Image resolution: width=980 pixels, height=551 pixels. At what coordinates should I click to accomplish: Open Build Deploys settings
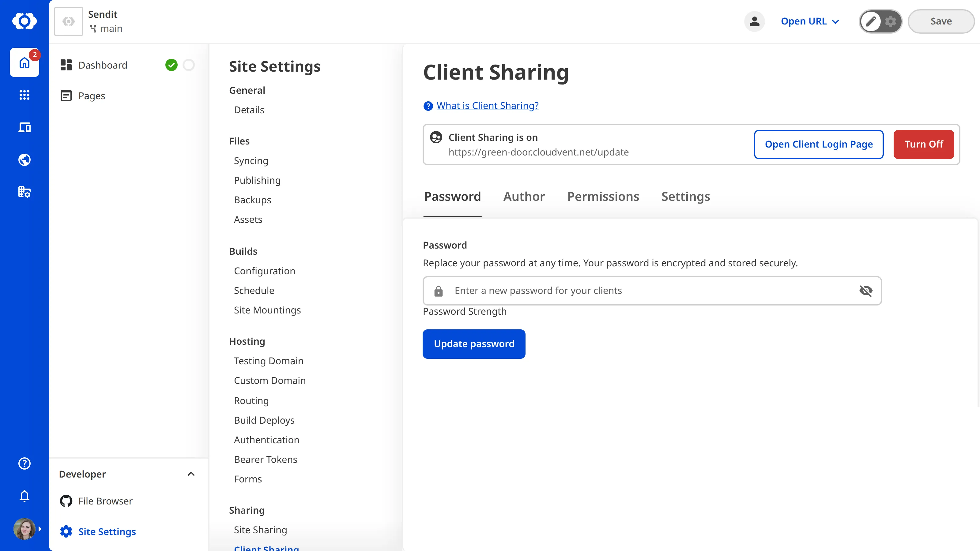pyautogui.click(x=264, y=420)
